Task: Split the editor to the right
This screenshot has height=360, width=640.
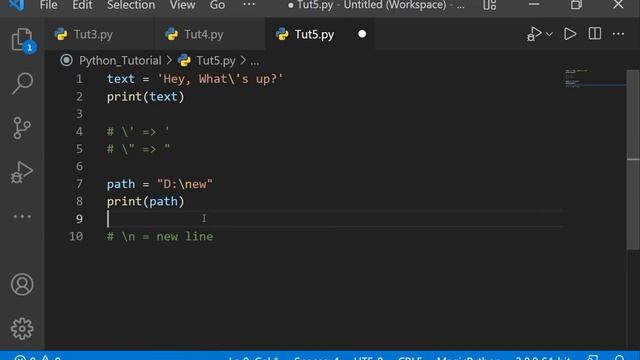Action: point(595,34)
